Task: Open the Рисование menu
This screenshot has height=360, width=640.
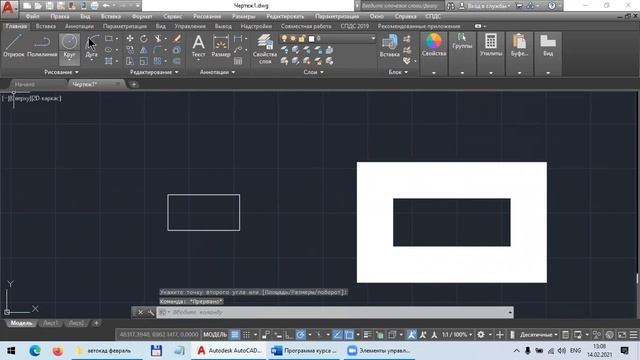Action: tap(207, 16)
